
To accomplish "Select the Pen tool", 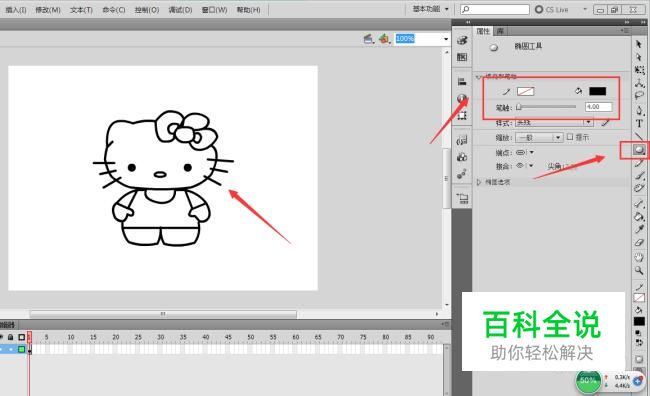I will pos(639,110).
